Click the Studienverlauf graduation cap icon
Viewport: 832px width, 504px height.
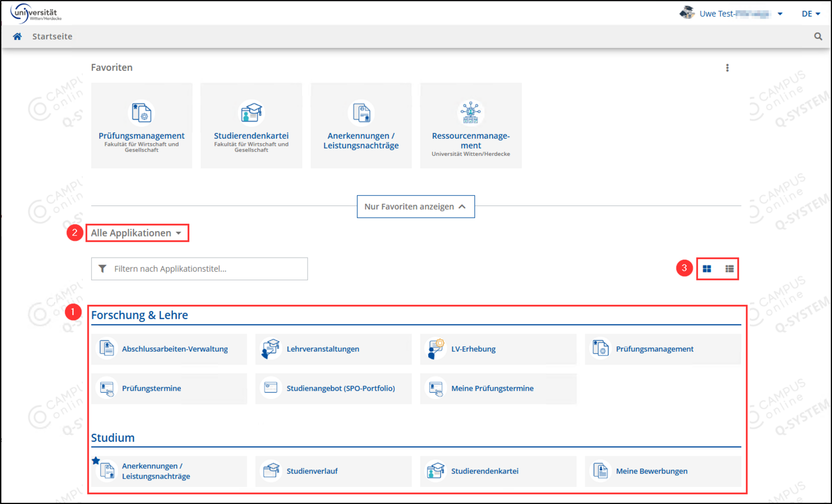point(271,471)
